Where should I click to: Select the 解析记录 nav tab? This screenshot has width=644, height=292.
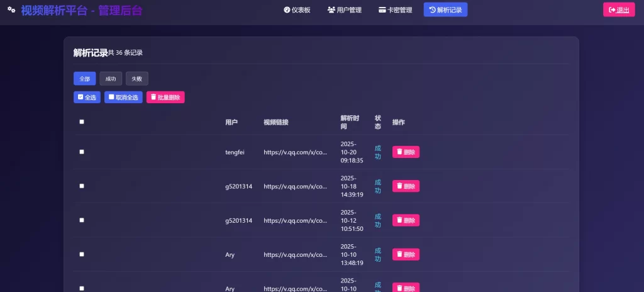[446, 10]
